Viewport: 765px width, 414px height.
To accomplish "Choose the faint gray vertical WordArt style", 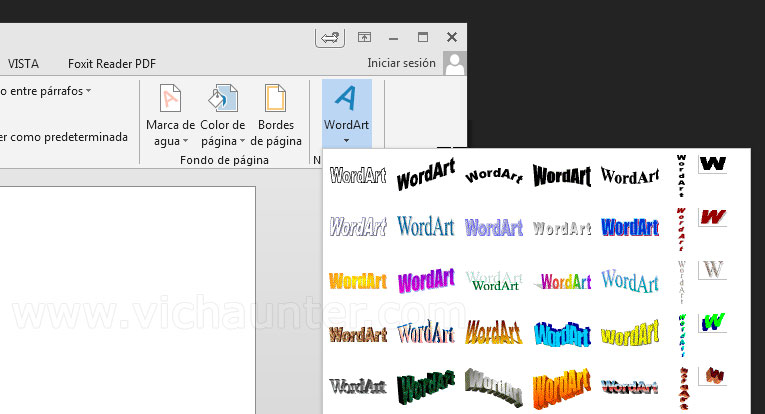I will coord(681,282).
